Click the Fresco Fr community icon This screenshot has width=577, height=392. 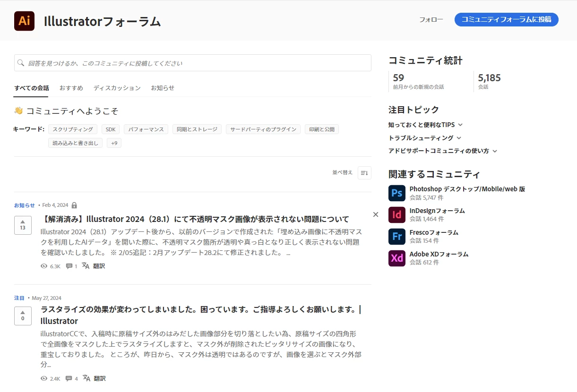tap(397, 237)
